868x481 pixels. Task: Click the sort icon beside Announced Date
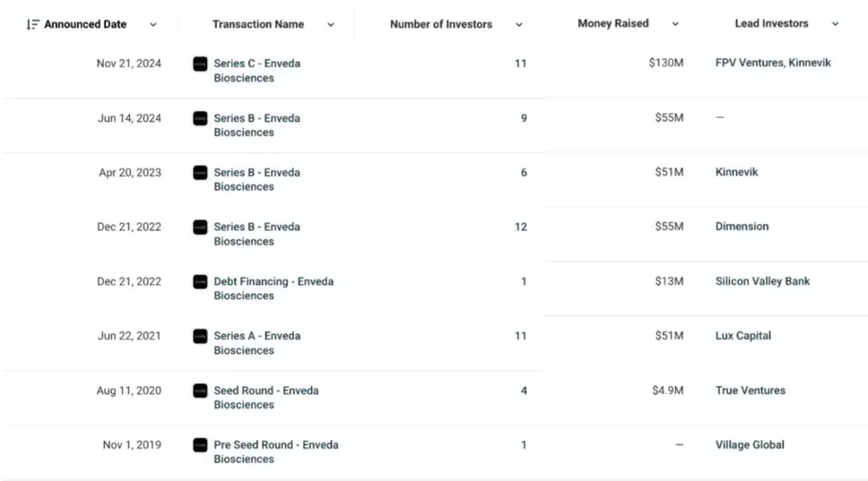coord(33,24)
